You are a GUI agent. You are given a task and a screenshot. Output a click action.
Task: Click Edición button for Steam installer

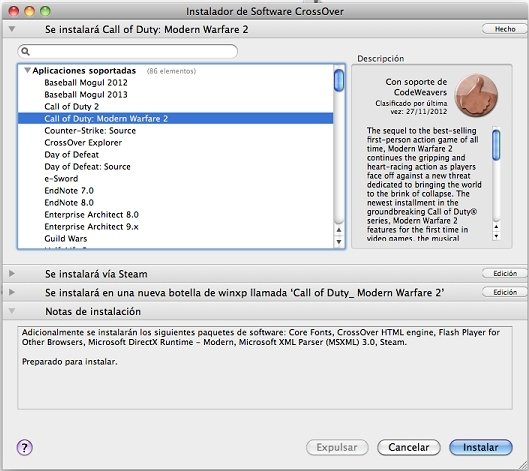[505, 273]
